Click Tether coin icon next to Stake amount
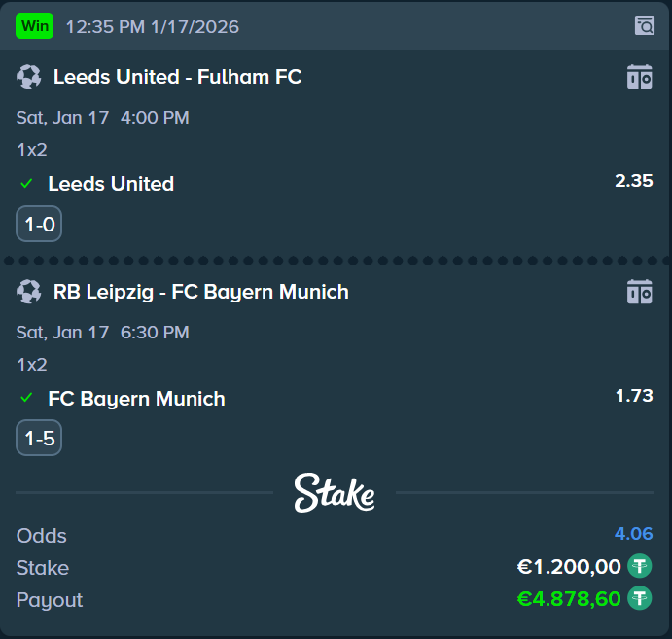The height and width of the screenshot is (639, 672). 639,566
